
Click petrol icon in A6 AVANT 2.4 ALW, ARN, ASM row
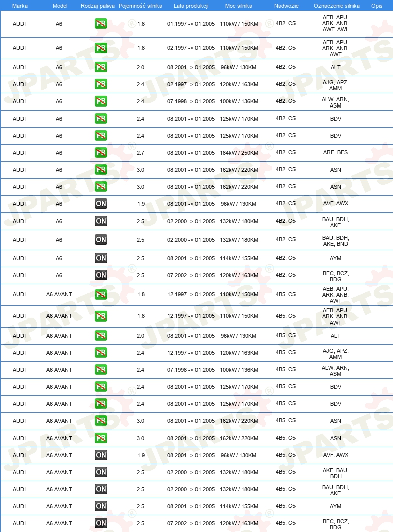click(x=101, y=369)
